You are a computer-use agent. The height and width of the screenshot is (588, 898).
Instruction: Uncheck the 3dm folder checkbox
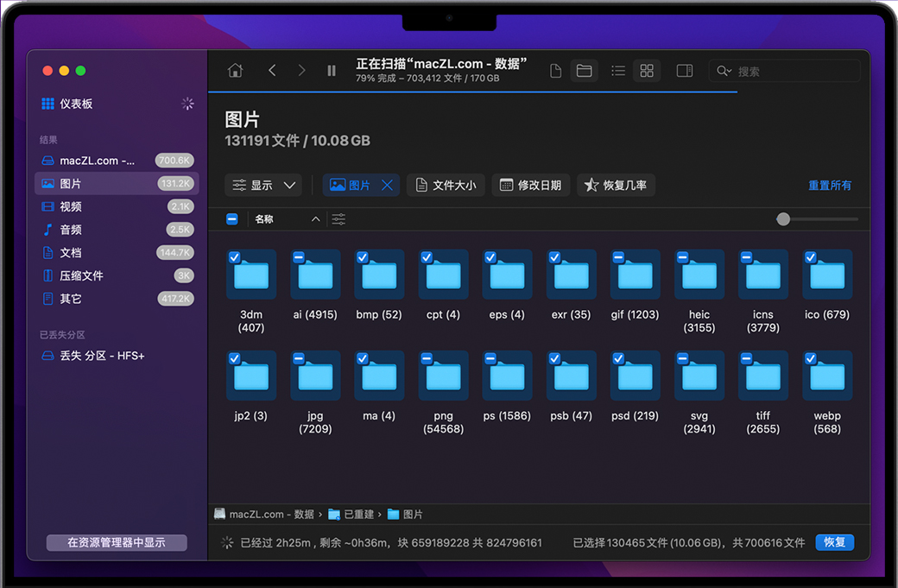pyautogui.click(x=234, y=257)
